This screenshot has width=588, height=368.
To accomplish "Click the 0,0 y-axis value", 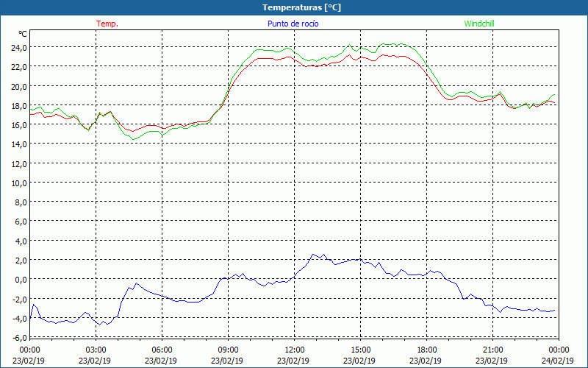I will tap(21, 280).
